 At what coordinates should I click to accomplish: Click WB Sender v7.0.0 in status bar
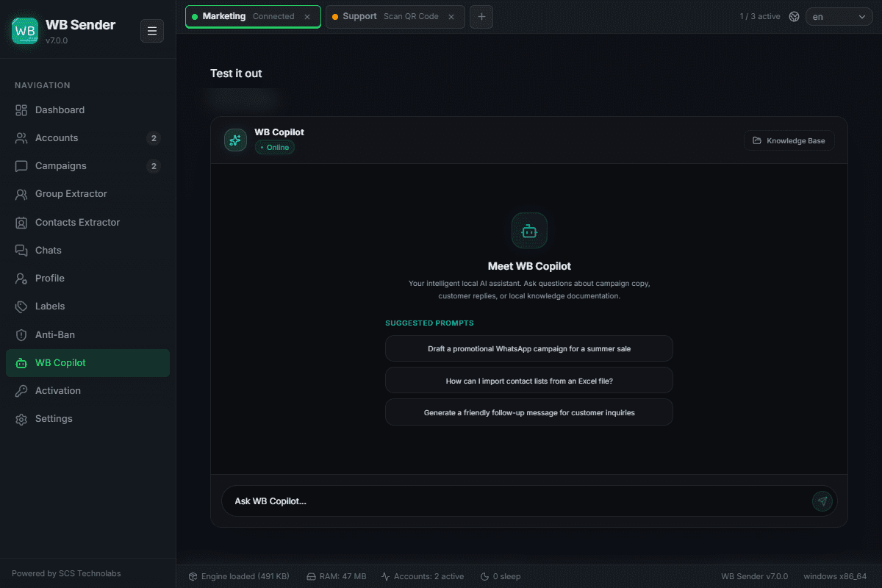[x=754, y=576]
